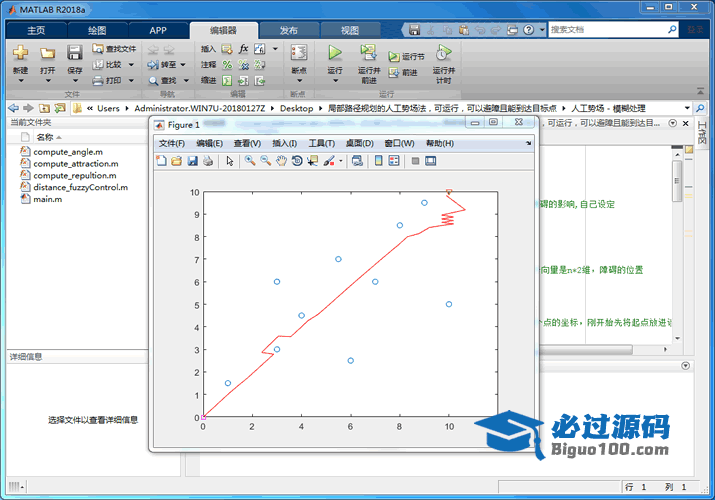Open the 工具(T) menu in Figure 1
Viewport: 715px width, 500px height.
321,144
